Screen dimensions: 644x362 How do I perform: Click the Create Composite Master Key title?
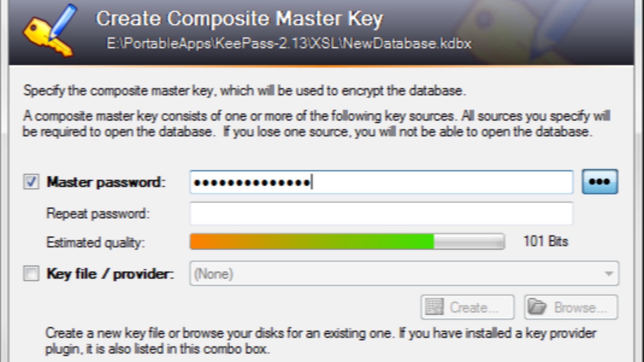(240, 18)
